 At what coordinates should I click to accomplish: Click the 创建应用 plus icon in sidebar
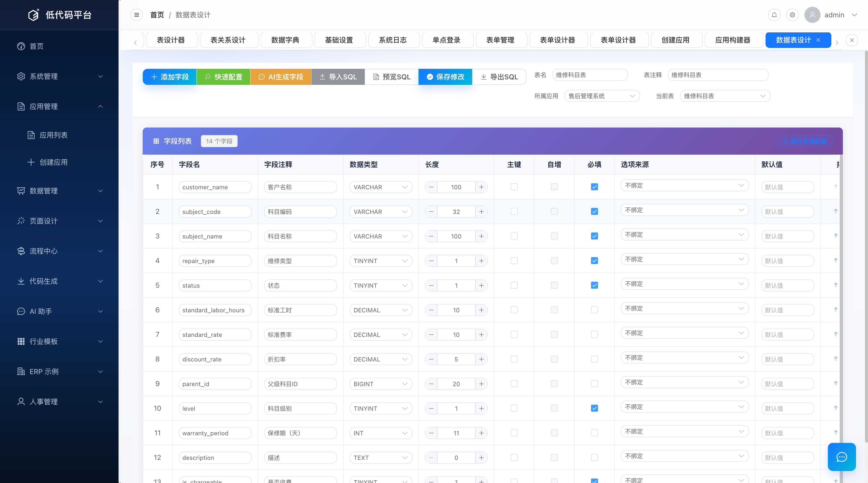click(31, 162)
